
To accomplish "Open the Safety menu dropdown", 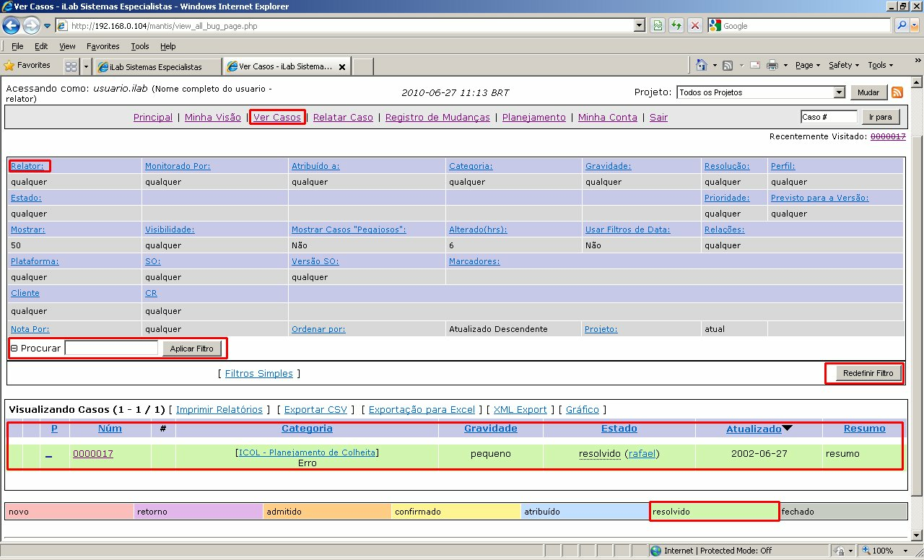I will coord(844,65).
